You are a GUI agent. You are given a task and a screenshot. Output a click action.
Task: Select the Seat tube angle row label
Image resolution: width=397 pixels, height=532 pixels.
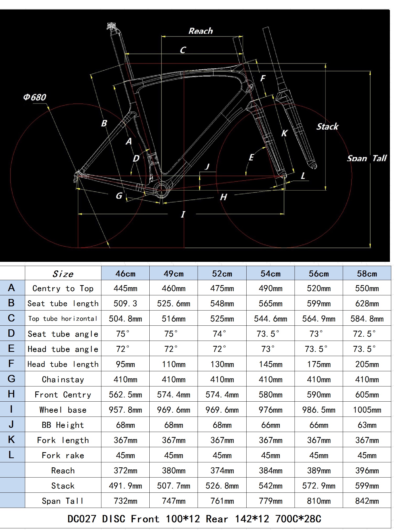point(63,334)
